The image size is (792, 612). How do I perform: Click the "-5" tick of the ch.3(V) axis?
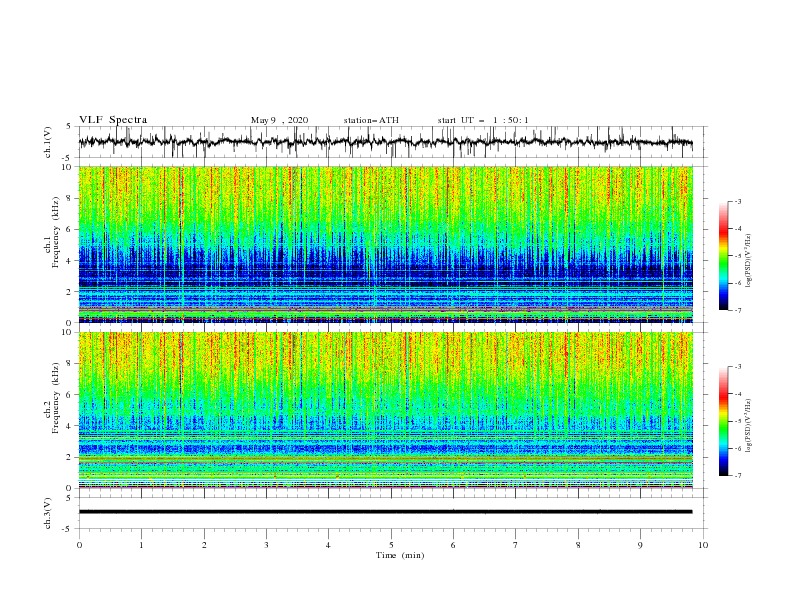(x=68, y=529)
